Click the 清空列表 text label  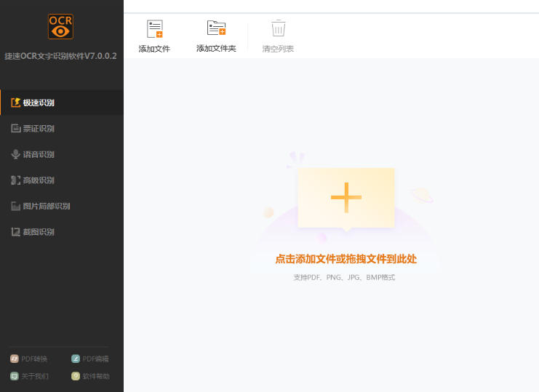pyautogui.click(x=278, y=49)
